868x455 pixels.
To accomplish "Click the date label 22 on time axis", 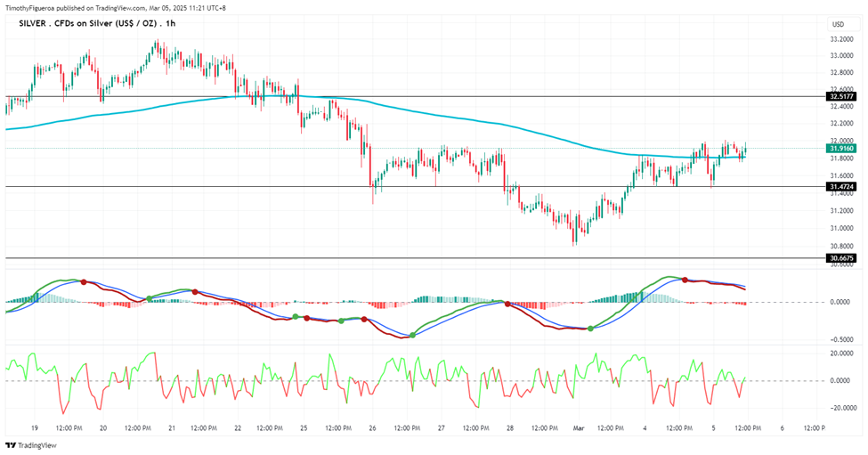I will click(238, 428).
